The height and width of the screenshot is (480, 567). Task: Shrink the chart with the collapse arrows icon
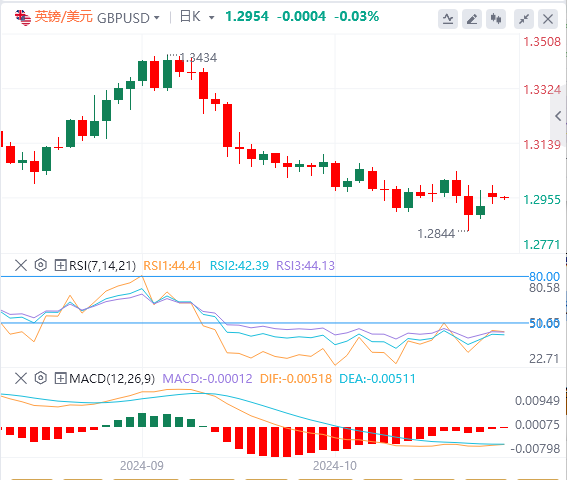tap(524, 19)
